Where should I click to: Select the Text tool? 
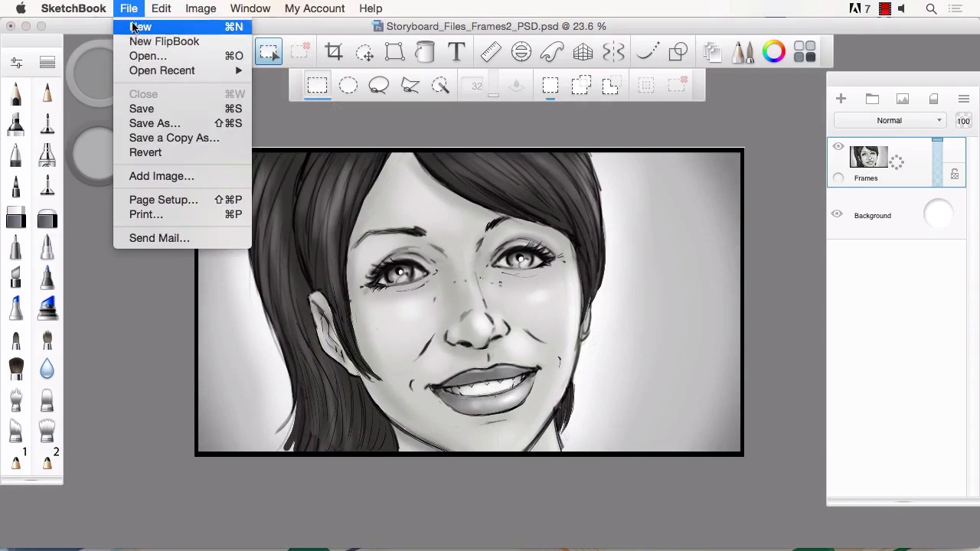(x=456, y=52)
